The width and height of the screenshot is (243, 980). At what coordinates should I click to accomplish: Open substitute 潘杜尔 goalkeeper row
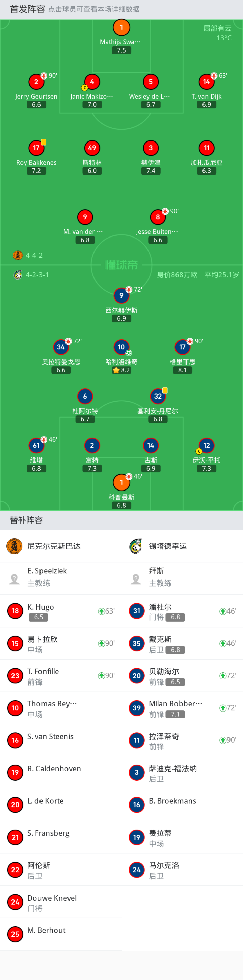click(x=183, y=611)
